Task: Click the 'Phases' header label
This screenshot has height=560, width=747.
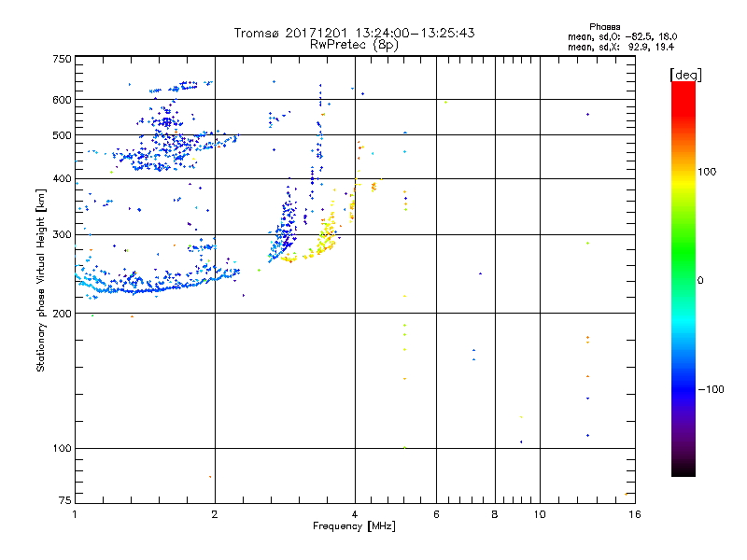Action: pyautogui.click(x=604, y=27)
